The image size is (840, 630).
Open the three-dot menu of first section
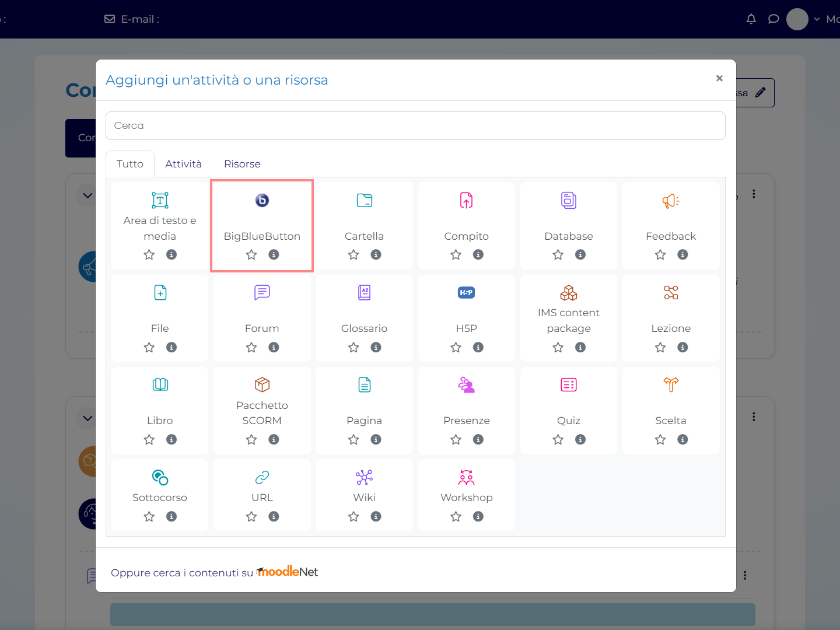754,194
